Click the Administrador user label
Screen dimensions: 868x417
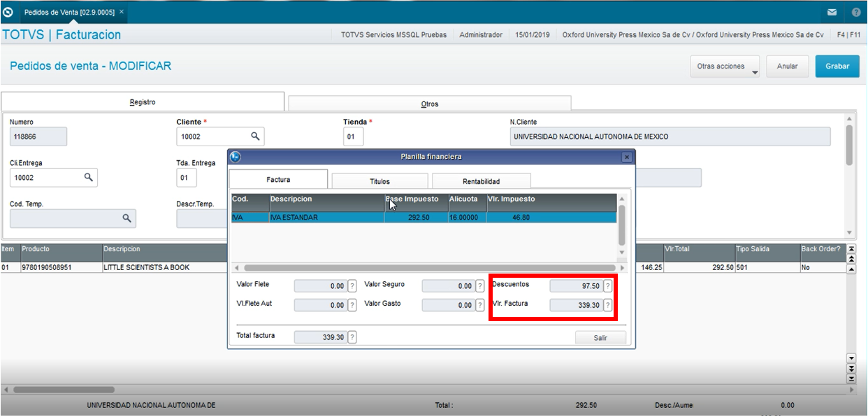(x=481, y=35)
